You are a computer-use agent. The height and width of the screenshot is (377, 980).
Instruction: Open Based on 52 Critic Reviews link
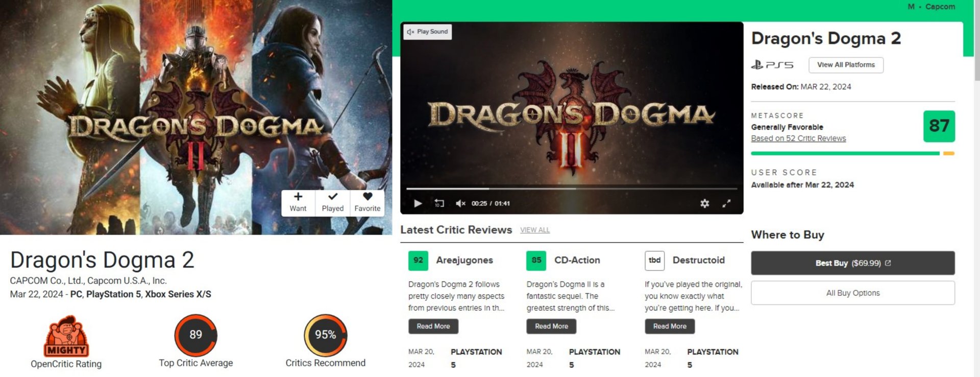pyautogui.click(x=798, y=138)
